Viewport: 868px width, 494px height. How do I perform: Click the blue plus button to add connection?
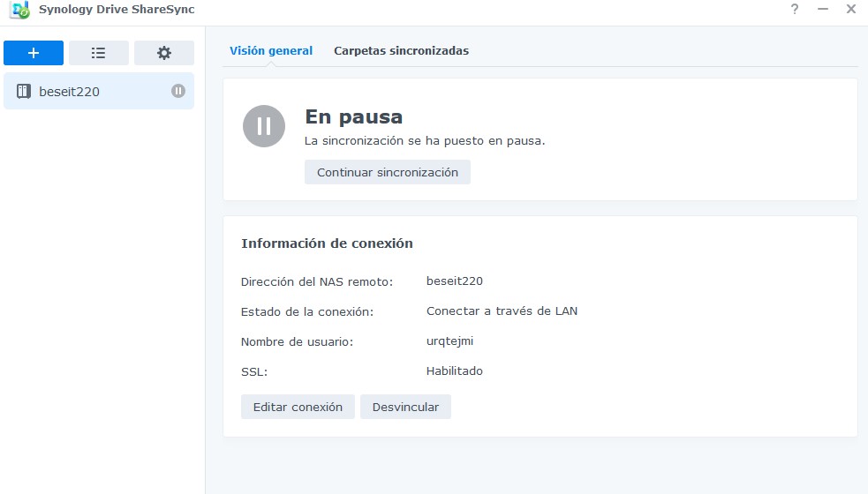click(x=34, y=53)
